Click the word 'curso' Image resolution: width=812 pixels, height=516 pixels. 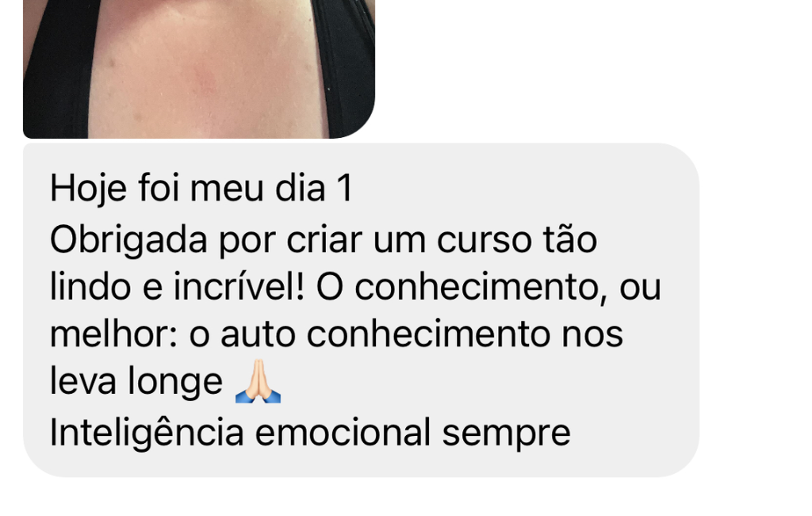tap(484, 241)
